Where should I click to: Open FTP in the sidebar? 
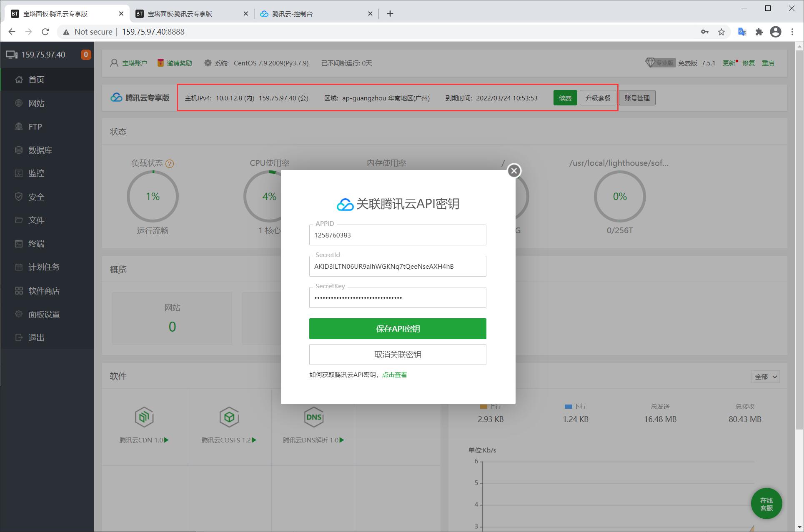[x=47, y=127]
